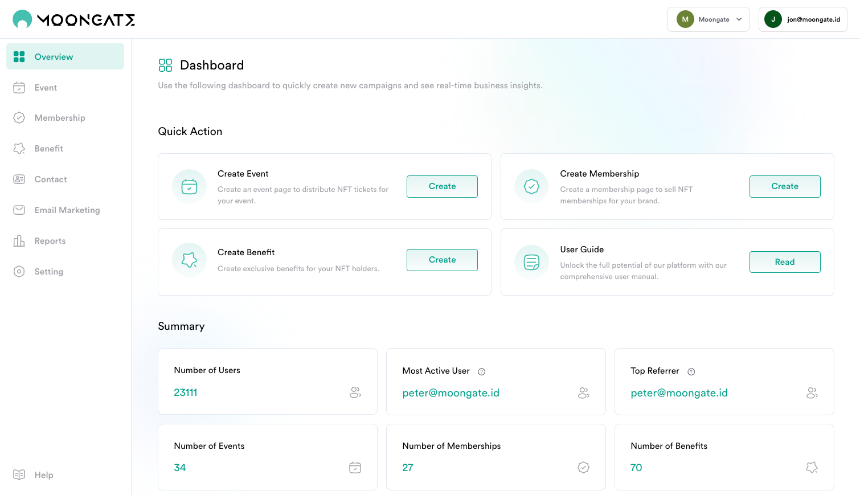860x495 pixels.
Task: Click the info icon beside Most Active User
Action: (482, 372)
